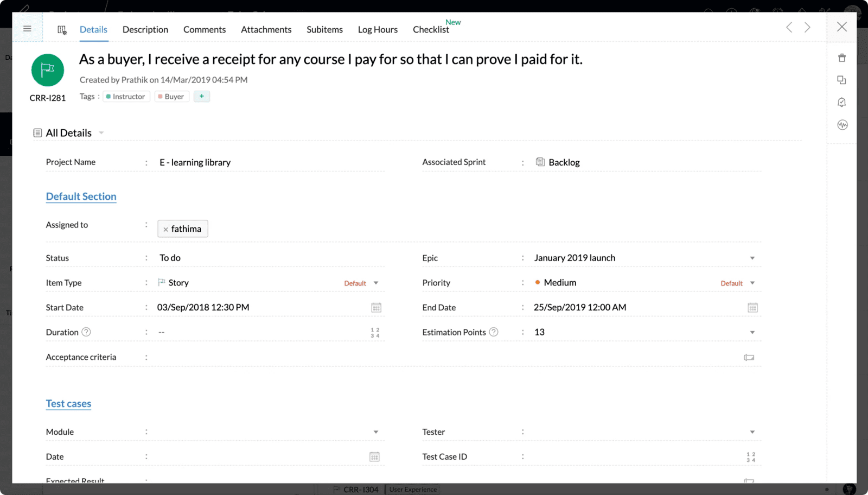Open the Checklist tab
Viewport: 868px width, 495px height.
431,30
